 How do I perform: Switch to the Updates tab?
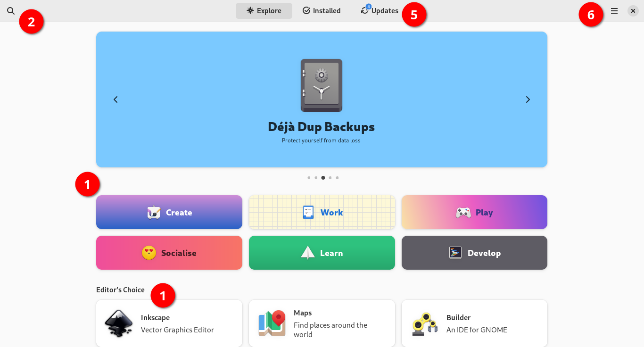(x=380, y=10)
